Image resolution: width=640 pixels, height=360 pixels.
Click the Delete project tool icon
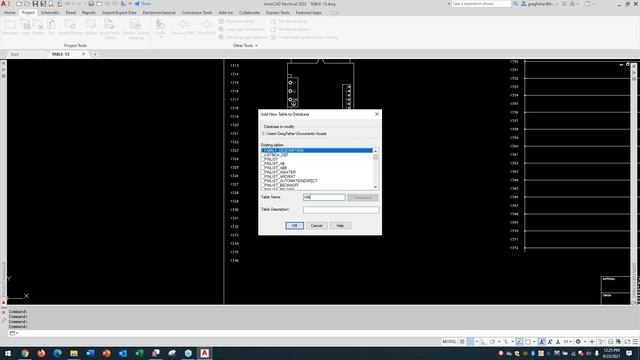(x=38, y=27)
